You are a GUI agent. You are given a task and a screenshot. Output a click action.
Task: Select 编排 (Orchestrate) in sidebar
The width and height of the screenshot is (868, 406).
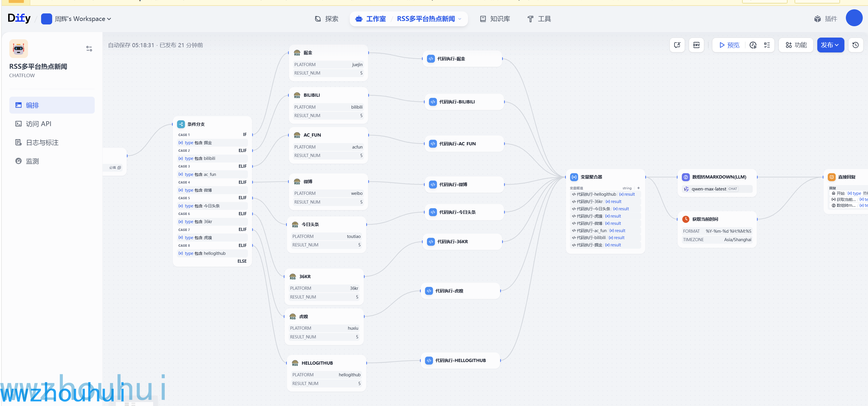pyautogui.click(x=52, y=105)
